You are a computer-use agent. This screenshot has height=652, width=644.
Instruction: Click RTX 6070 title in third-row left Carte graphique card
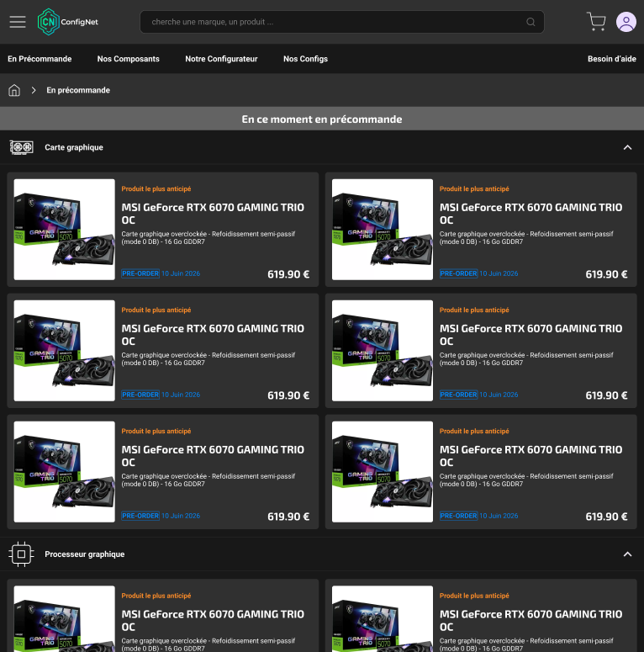(213, 456)
